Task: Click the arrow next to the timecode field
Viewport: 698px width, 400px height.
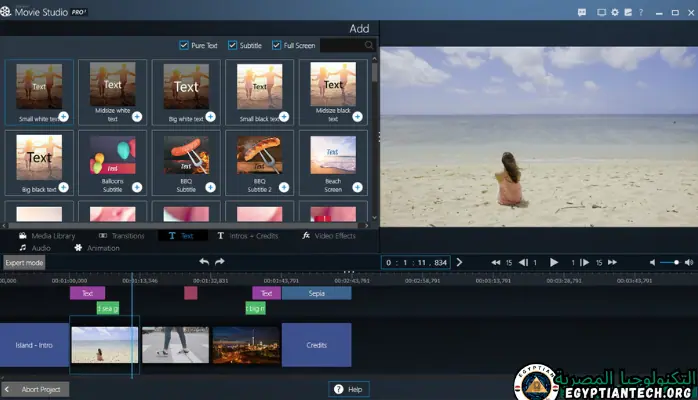Action: click(459, 262)
